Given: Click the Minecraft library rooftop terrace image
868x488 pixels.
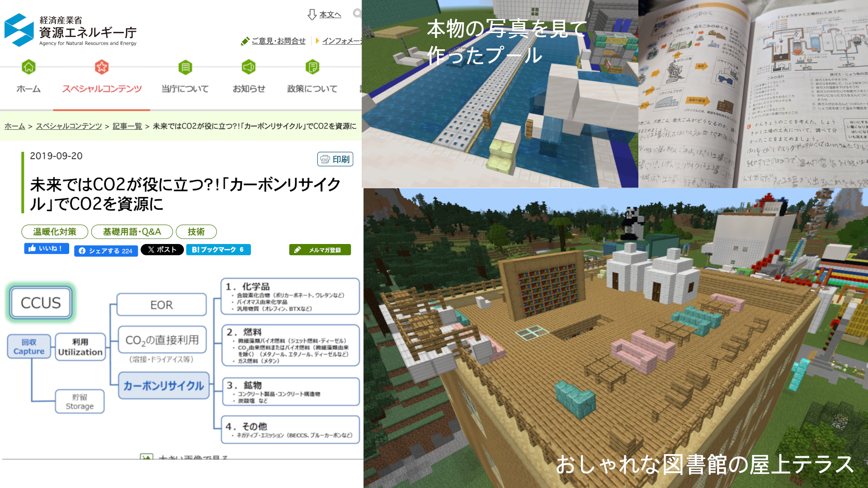Looking at the screenshot, I should [x=616, y=338].
